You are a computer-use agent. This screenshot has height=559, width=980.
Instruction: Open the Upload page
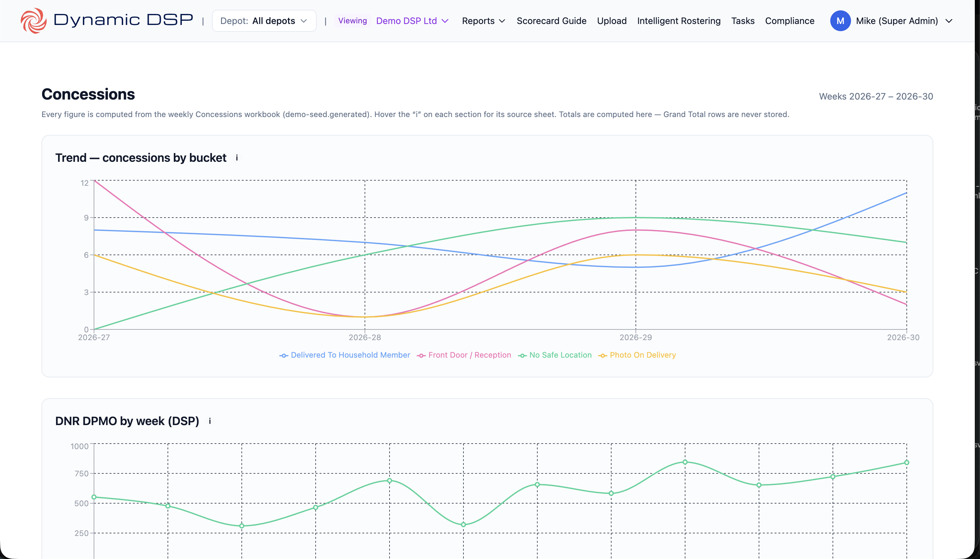pos(612,21)
